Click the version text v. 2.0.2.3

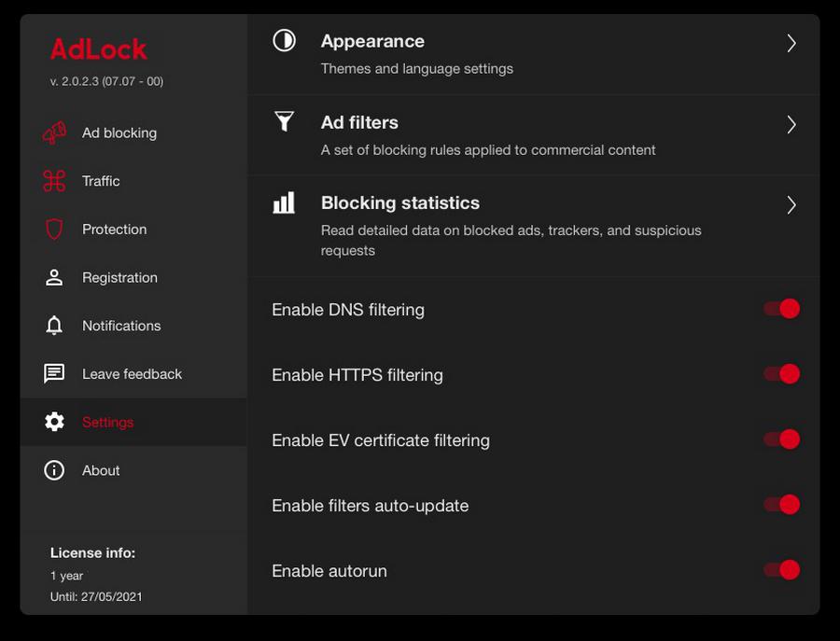click(106, 81)
